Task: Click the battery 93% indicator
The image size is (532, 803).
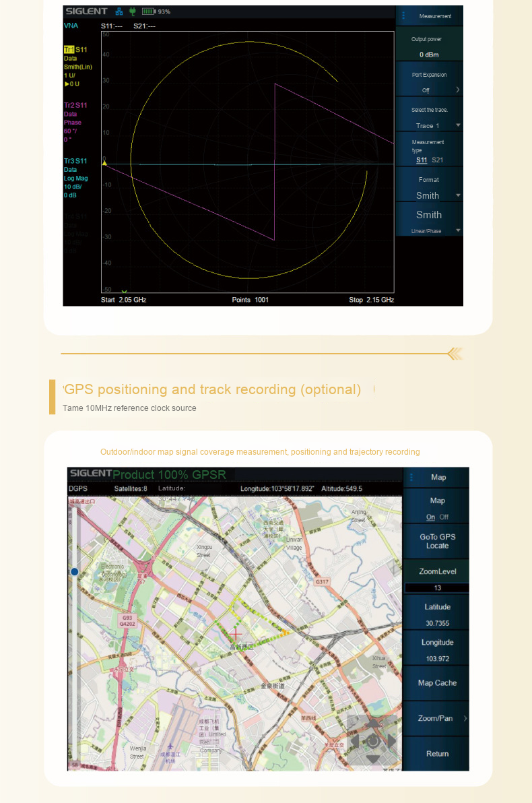Action: [x=156, y=11]
